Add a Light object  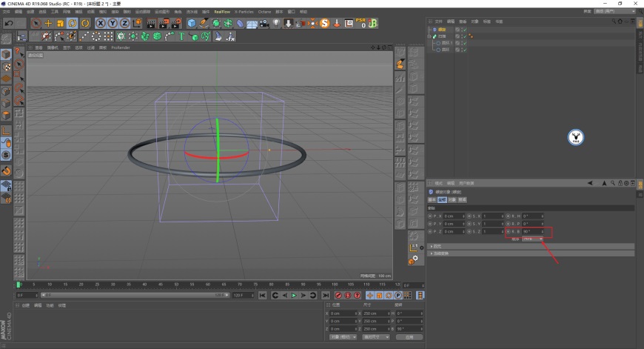click(276, 24)
